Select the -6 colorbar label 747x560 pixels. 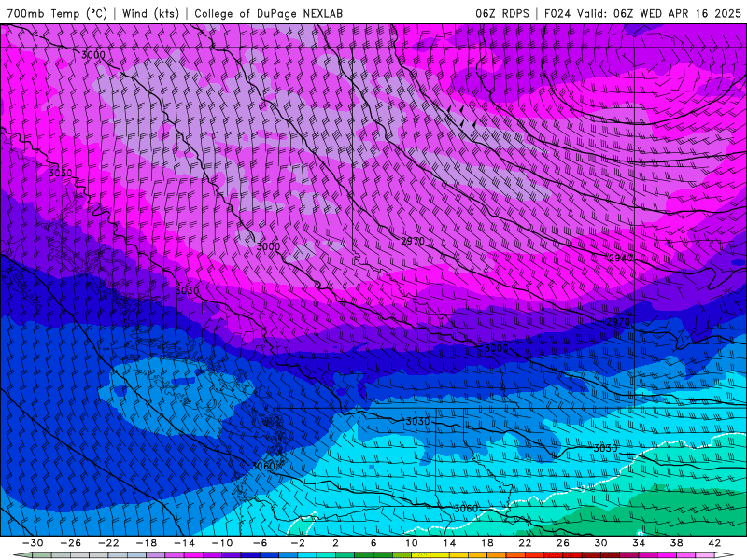[260, 543]
